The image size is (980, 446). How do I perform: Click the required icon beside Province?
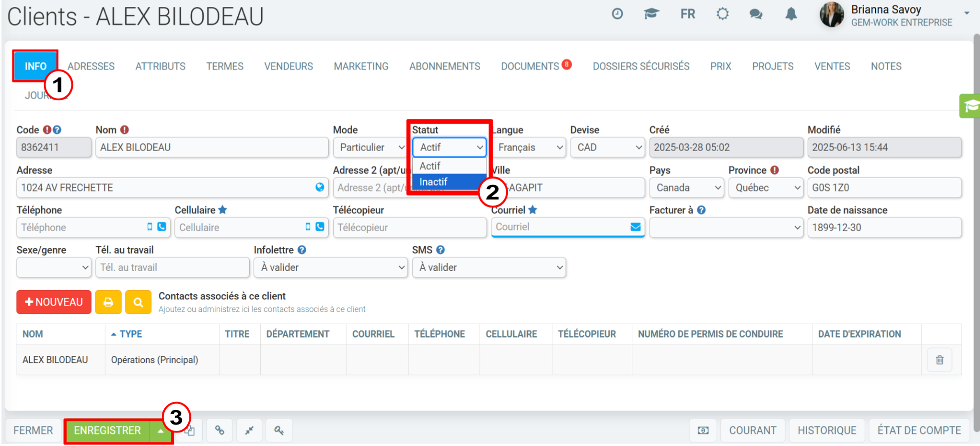click(775, 170)
